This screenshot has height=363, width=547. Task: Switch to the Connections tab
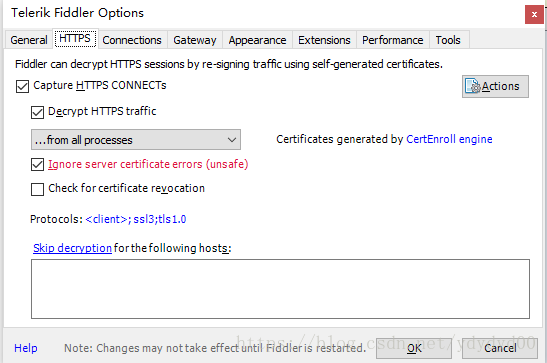pos(132,40)
